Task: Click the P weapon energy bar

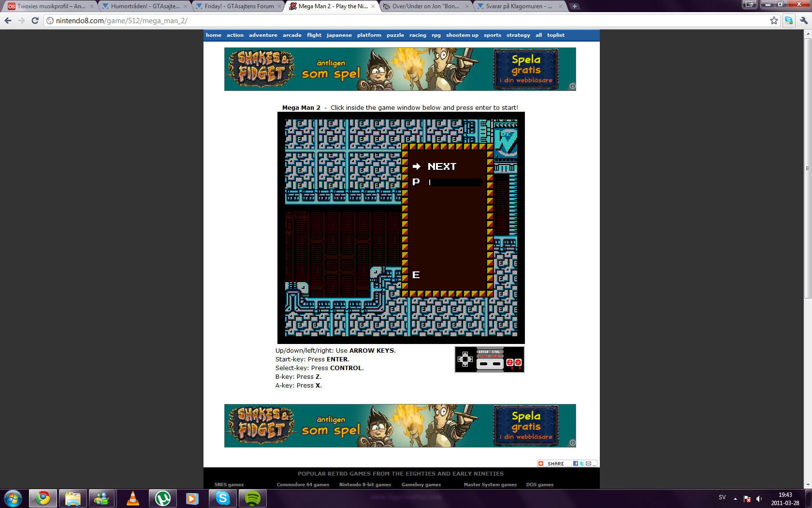Action: tap(455, 182)
